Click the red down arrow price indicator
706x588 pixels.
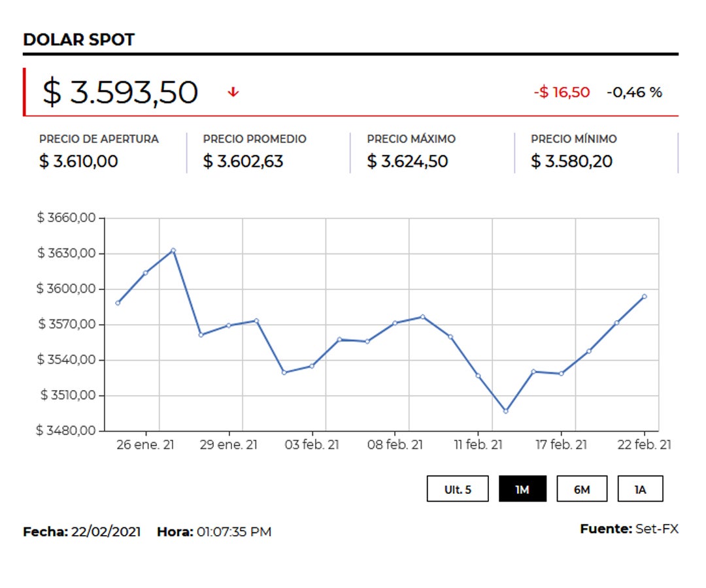(x=233, y=92)
